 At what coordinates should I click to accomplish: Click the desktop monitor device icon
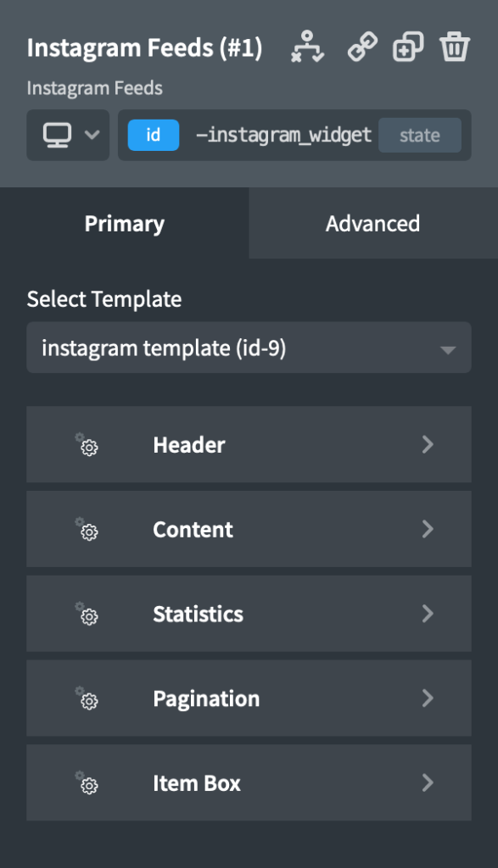pyautogui.click(x=57, y=135)
